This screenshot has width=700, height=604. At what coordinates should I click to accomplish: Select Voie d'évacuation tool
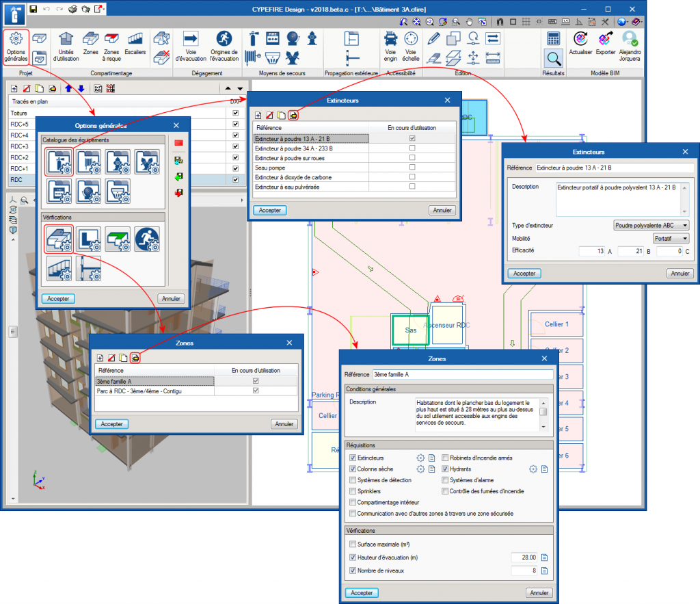click(191, 47)
